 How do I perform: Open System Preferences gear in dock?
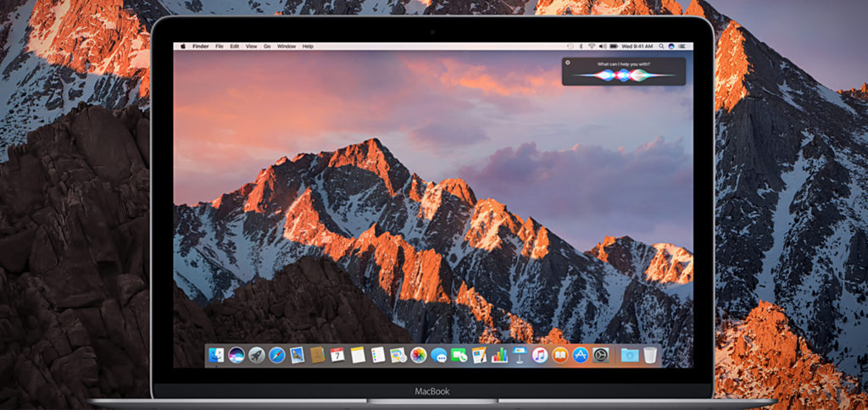601,355
